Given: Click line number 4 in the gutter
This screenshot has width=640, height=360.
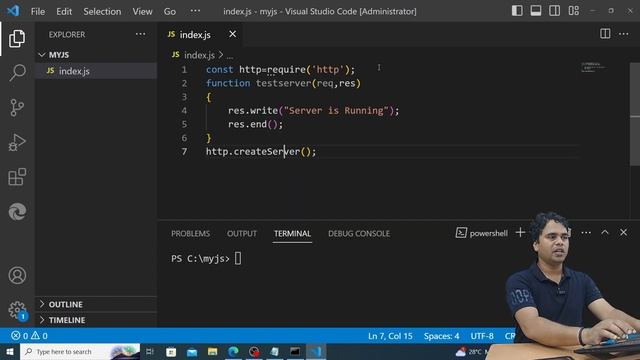Looking at the screenshot, I should (x=184, y=111).
